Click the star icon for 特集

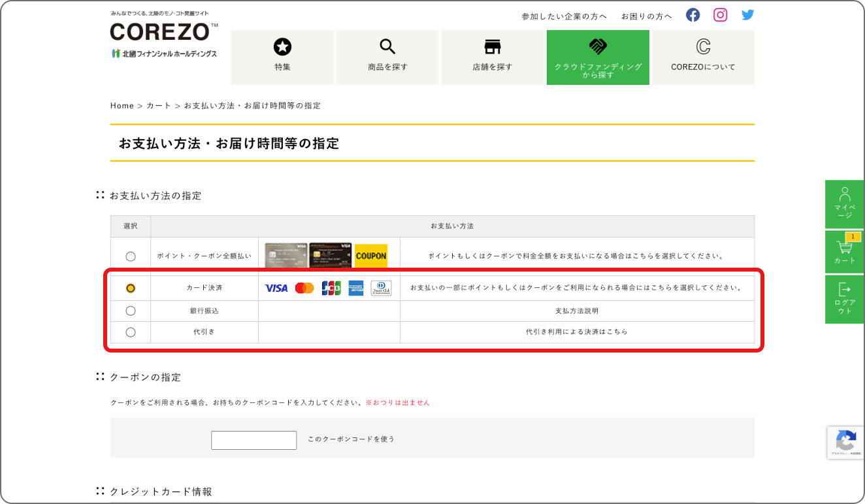coord(282,46)
